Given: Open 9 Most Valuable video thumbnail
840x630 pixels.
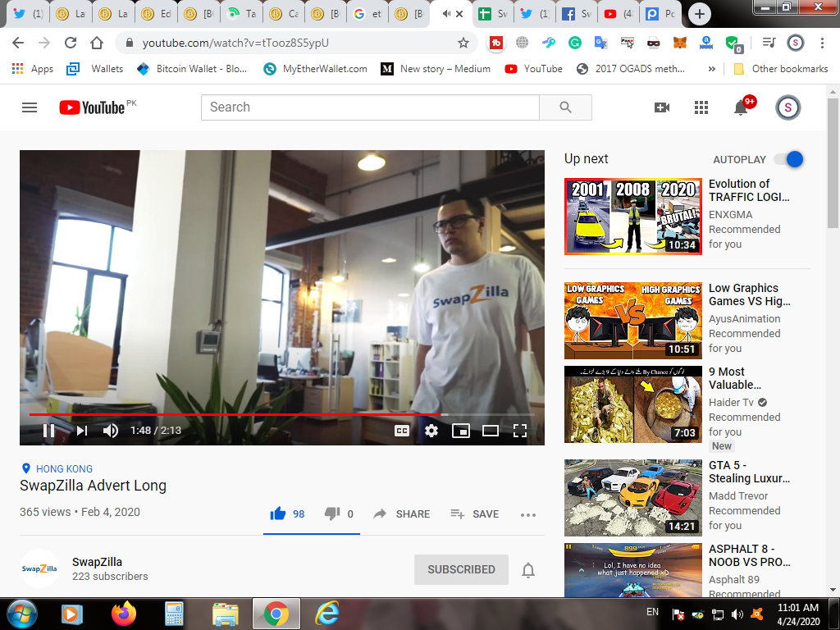Looking at the screenshot, I should click(x=632, y=404).
